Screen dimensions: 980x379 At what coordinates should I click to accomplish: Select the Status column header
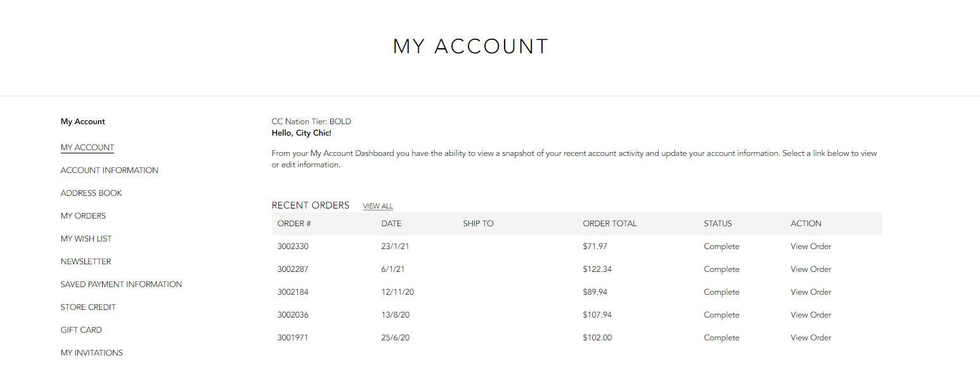pos(718,223)
